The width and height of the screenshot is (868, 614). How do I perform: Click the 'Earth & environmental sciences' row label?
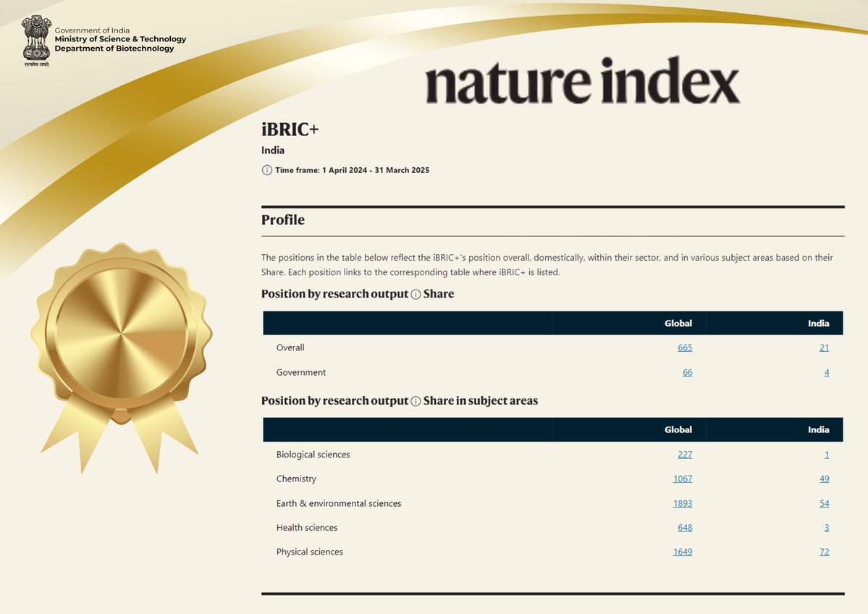pyautogui.click(x=339, y=503)
